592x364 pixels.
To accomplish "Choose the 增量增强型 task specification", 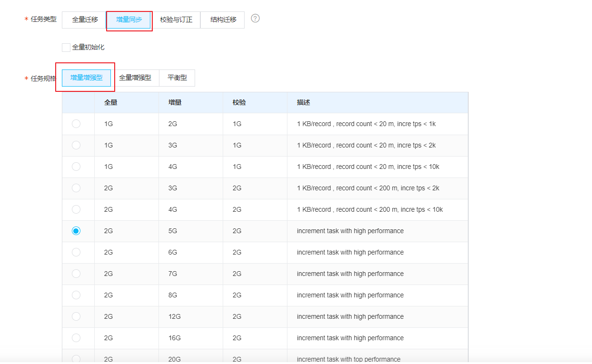I will pos(87,78).
